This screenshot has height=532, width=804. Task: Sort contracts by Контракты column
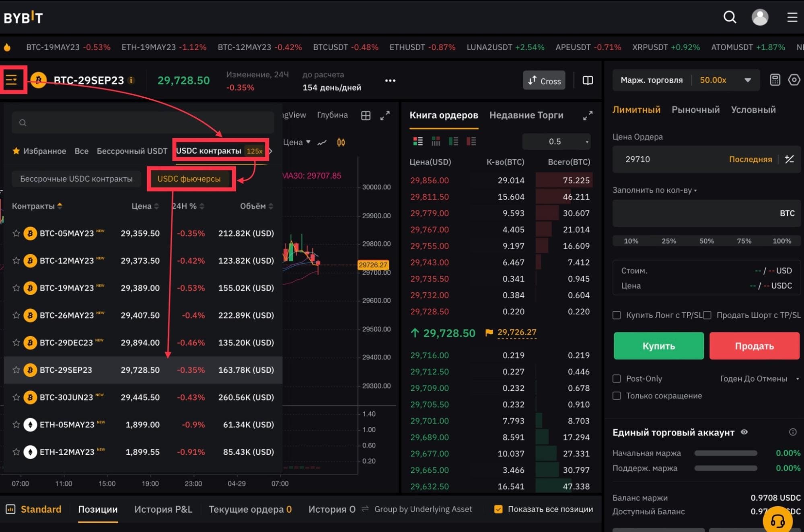[x=37, y=206]
